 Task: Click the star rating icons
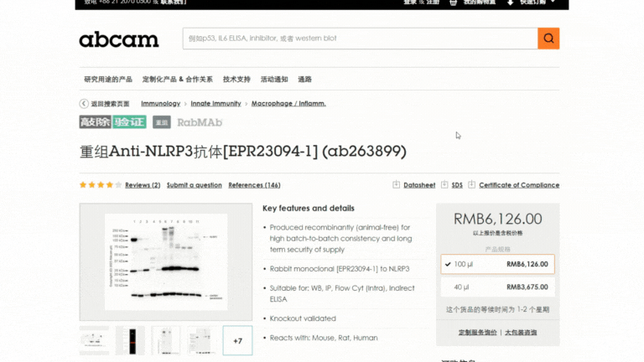pyautogui.click(x=101, y=184)
